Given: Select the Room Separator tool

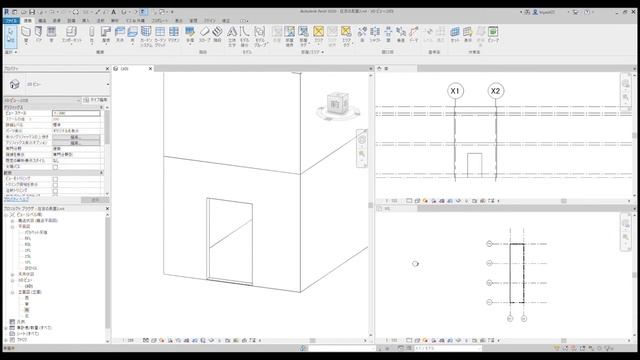Looking at the screenshot, I should 289,36.
